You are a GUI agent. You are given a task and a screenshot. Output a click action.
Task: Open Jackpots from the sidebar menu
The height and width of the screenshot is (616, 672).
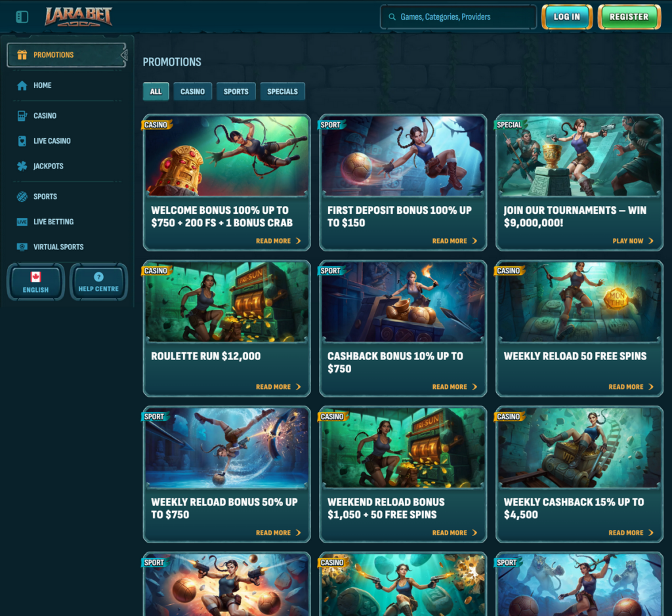point(67,166)
